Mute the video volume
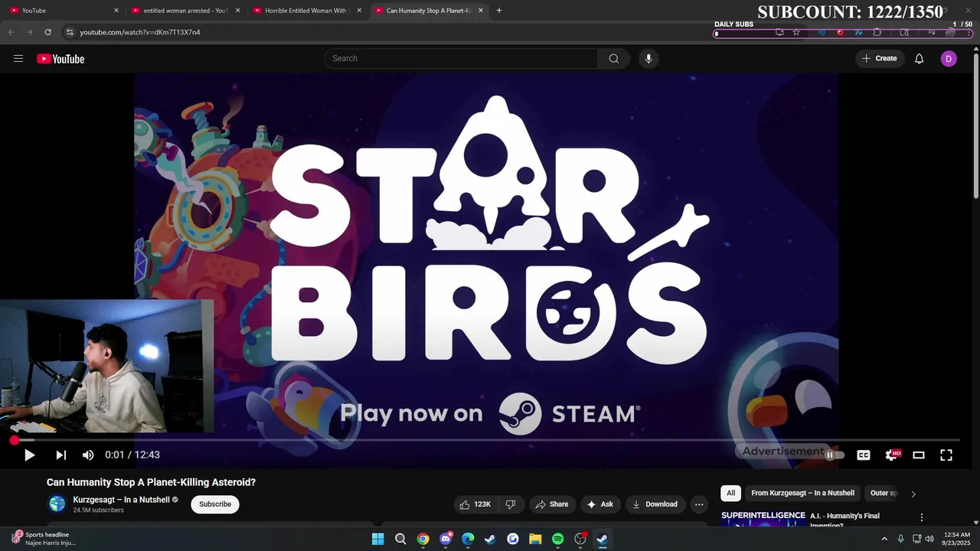 [x=88, y=455]
